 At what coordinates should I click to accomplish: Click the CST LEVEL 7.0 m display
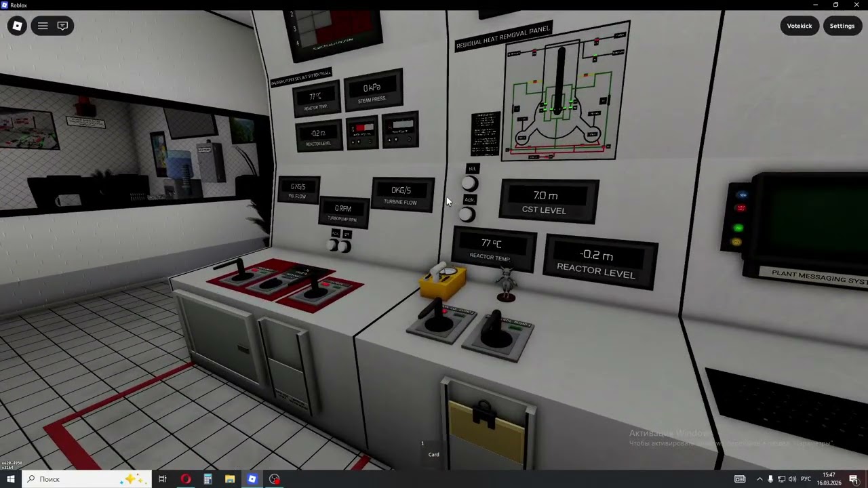549,201
